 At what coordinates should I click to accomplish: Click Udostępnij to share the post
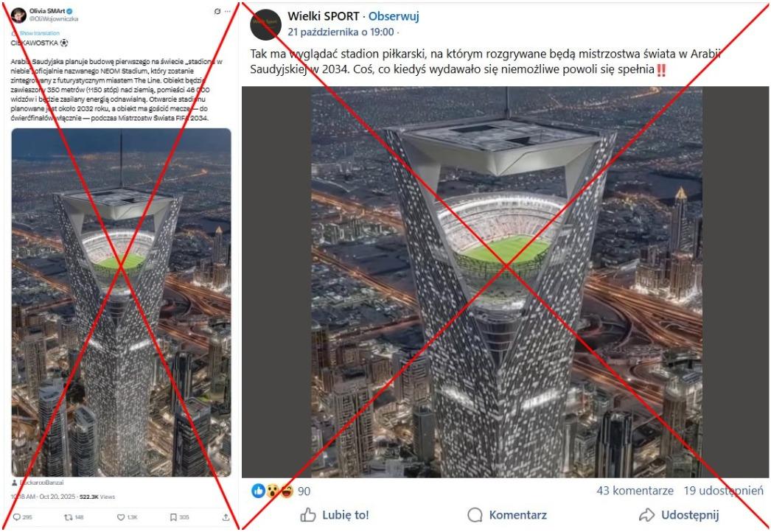coord(679,515)
